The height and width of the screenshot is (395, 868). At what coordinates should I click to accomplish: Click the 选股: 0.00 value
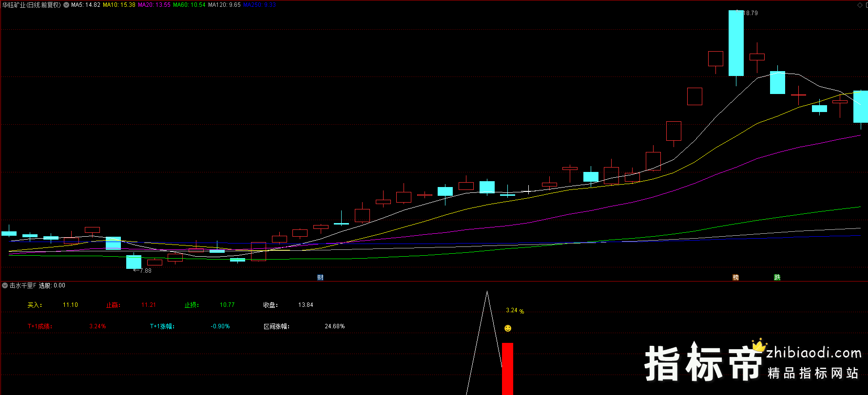pos(52,285)
